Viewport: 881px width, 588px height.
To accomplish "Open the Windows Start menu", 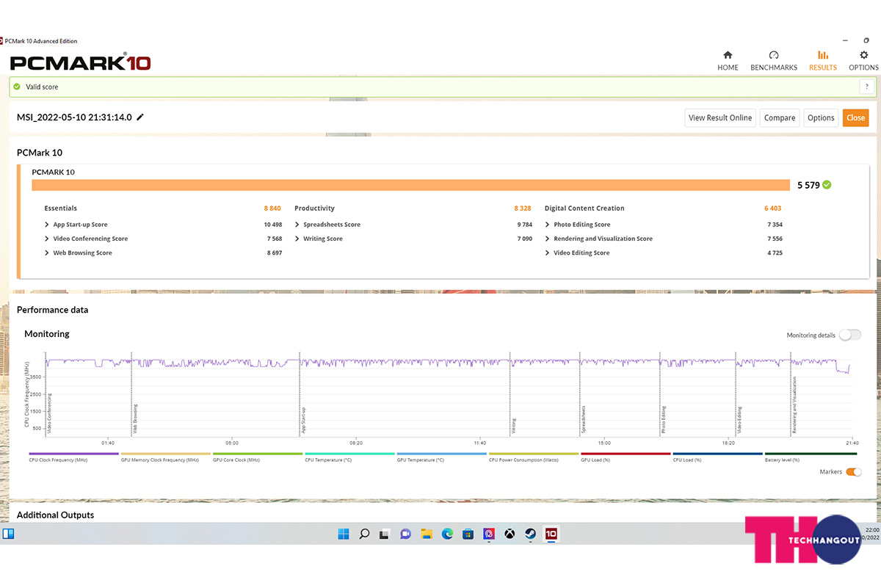I will point(344,534).
